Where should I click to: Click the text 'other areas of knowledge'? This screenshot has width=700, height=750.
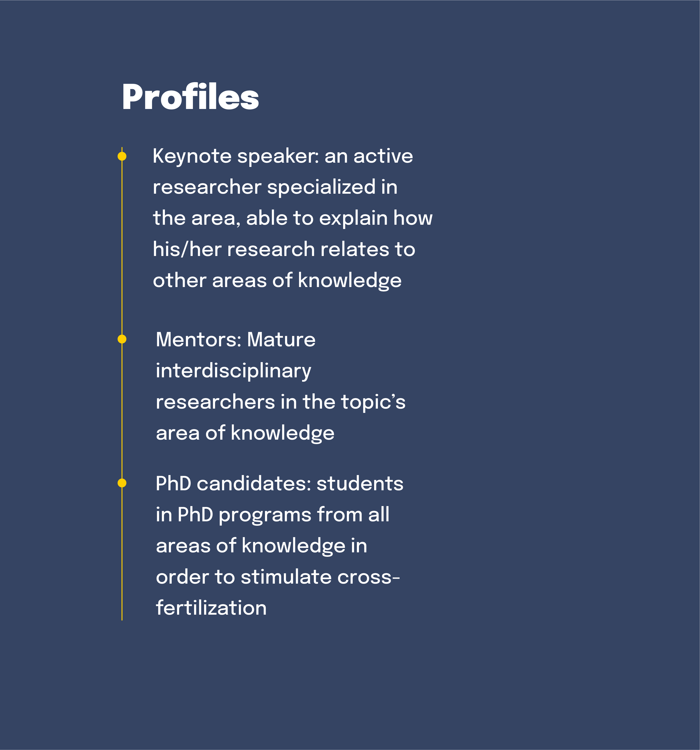pyautogui.click(x=277, y=281)
